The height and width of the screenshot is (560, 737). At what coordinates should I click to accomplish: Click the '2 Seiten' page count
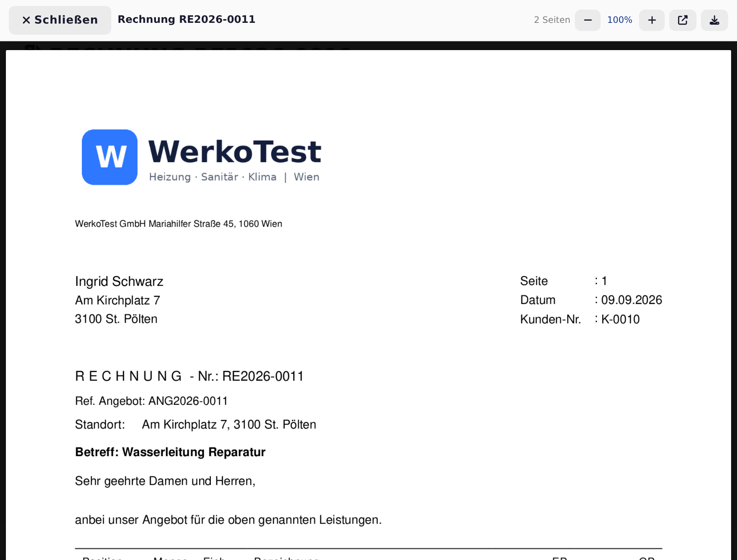pyautogui.click(x=552, y=20)
